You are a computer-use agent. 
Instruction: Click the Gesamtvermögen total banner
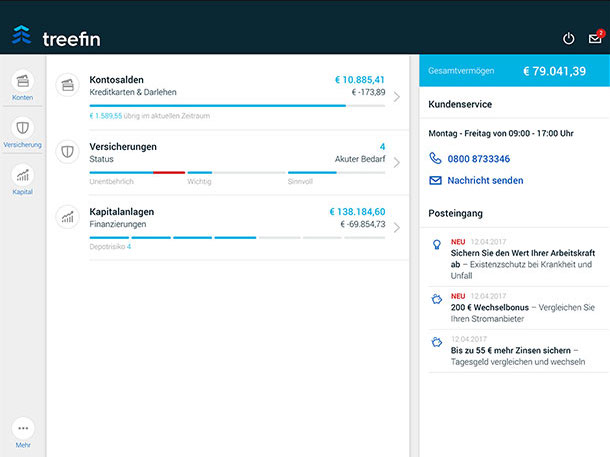click(514, 71)
